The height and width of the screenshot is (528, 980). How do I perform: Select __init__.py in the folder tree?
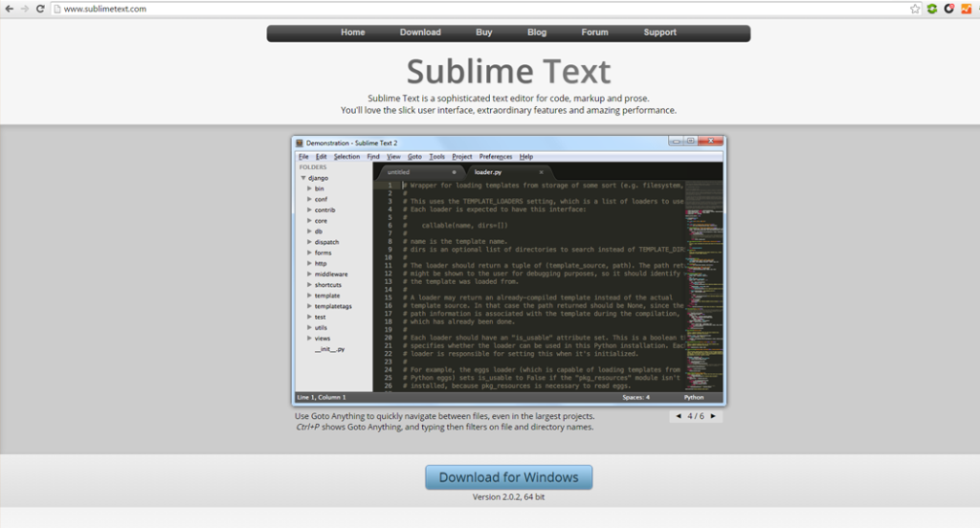pos(329,349)
